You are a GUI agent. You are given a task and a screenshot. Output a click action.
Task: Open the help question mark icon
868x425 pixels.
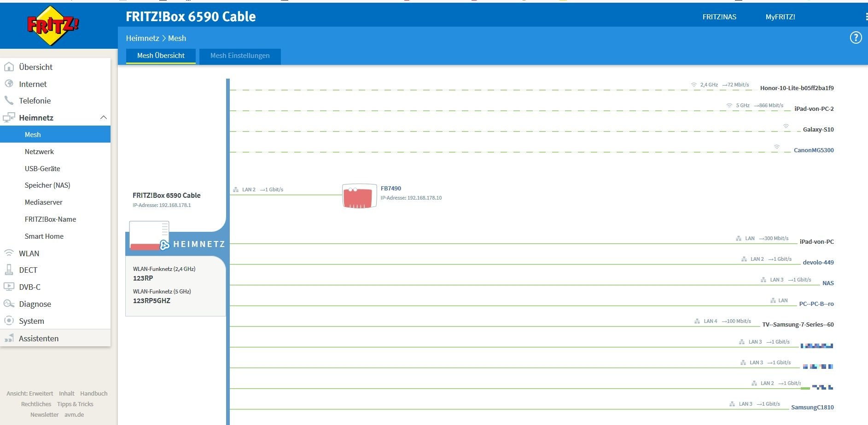coord(856,38)
